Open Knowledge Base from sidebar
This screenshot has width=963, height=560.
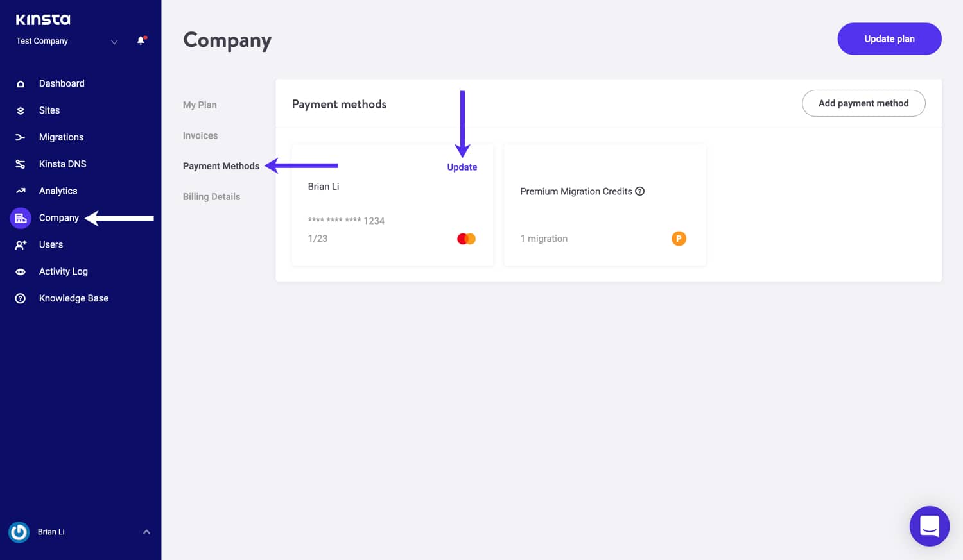[x=74, y=298]
